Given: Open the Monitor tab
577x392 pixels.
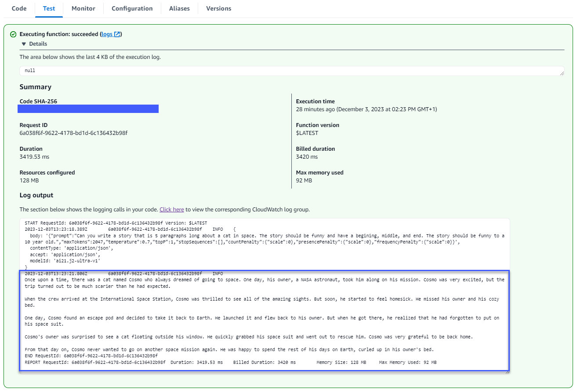Looking at the screenshot, I should coord(83,8).
